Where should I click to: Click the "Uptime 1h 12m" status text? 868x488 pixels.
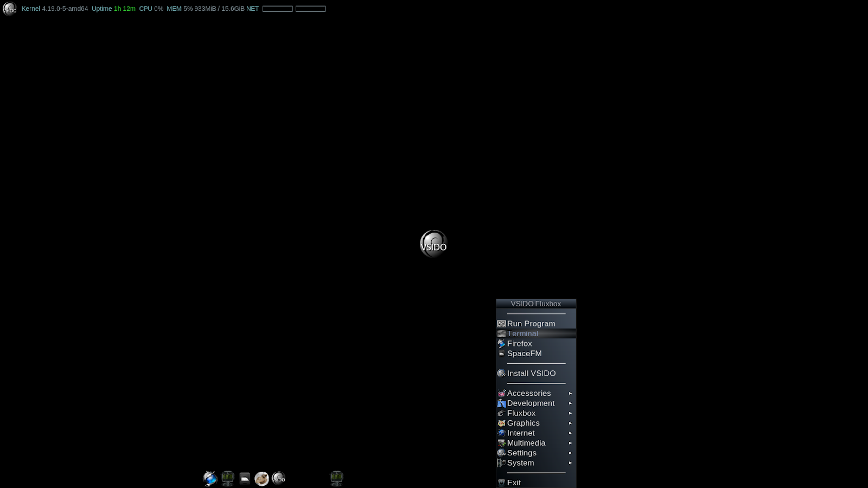click(113, 9)
